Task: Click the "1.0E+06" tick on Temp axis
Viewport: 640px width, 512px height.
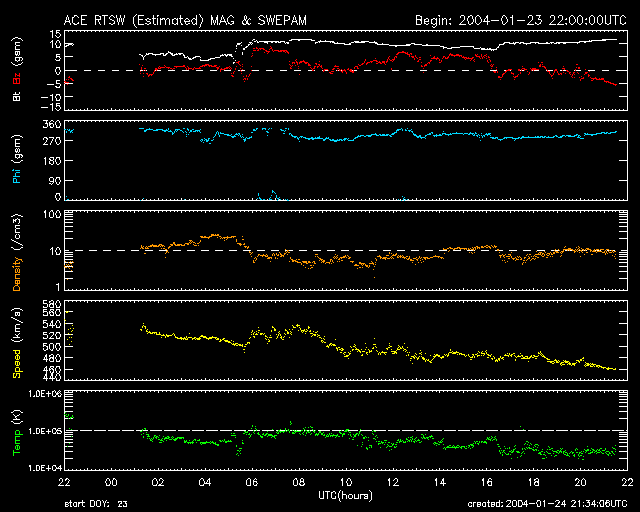Action: [x=45, y=394]
